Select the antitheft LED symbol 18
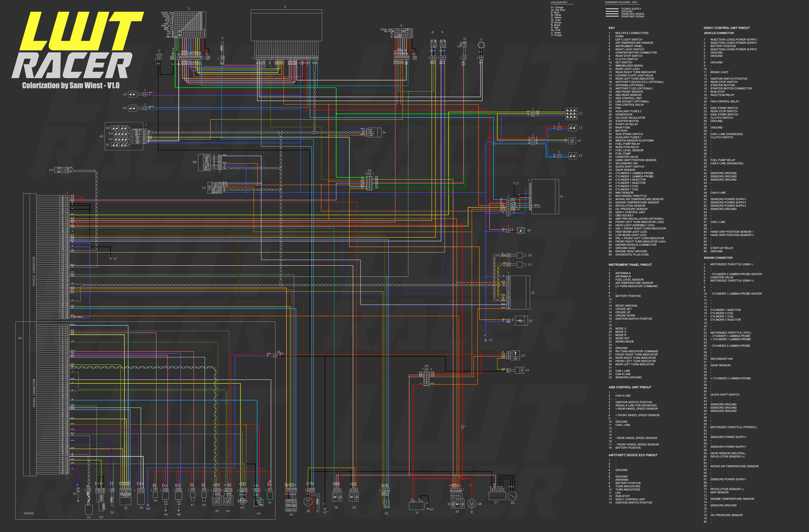Image resolution: width=809 pixels, height=532 pixels. tap(521, 230)
